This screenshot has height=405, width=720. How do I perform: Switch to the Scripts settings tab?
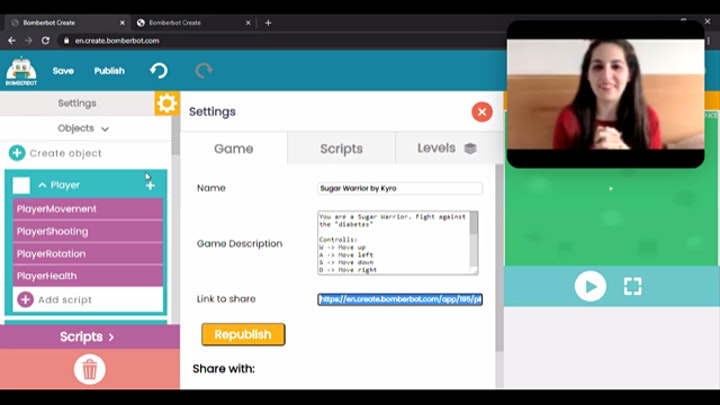point(341,148)
